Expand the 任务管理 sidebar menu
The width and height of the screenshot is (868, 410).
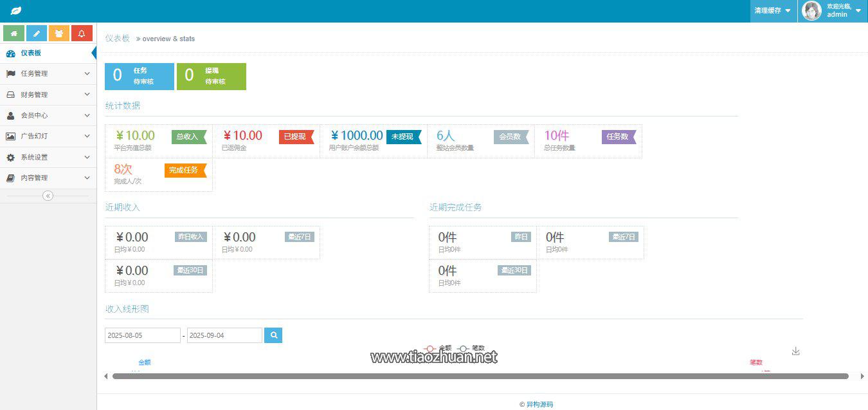48,74
